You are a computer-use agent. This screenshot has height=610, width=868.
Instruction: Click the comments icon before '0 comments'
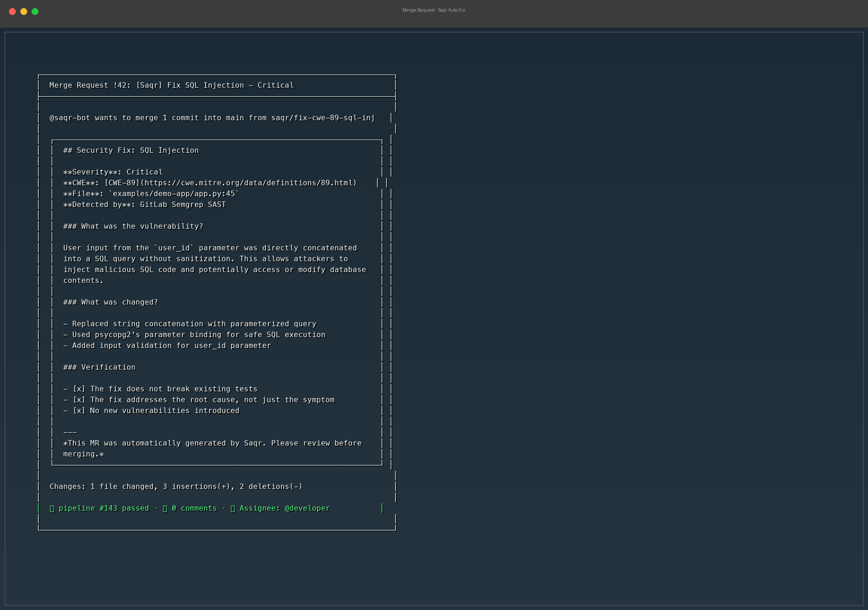pos(165,509)
